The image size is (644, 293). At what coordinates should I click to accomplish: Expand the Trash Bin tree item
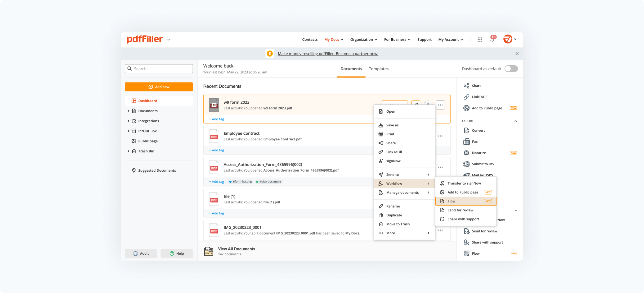[128, 151]
